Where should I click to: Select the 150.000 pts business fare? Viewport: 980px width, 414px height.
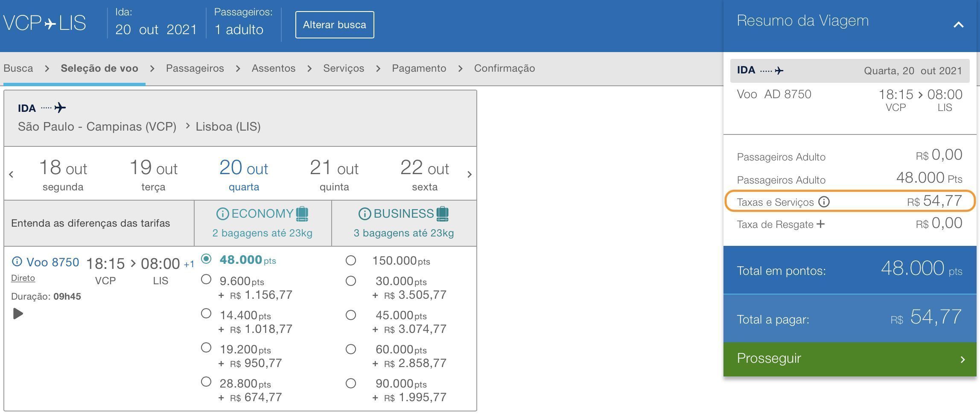point(351,260)
